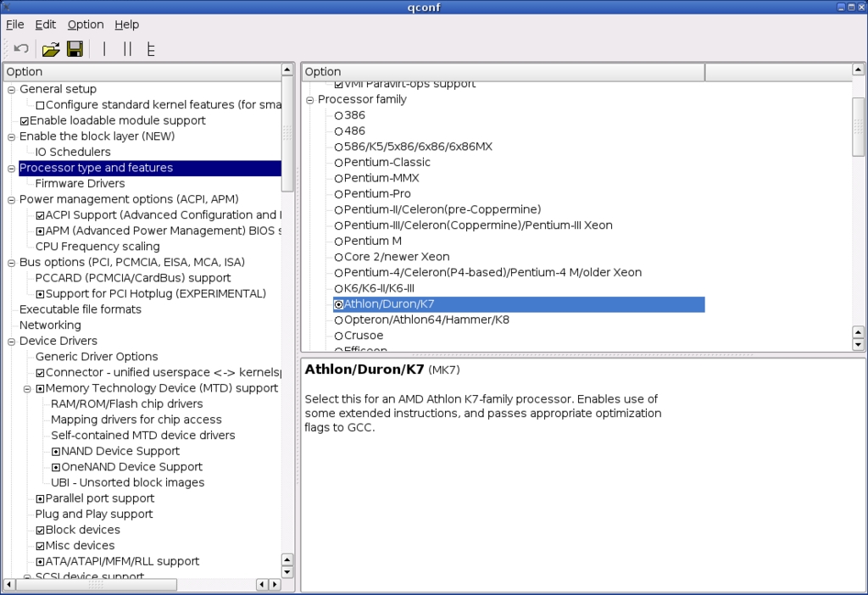Viewport: 868px width, 595px height.
Task: Toggle Enable loadable module support checkbox
Action: [x=25, y=121]
